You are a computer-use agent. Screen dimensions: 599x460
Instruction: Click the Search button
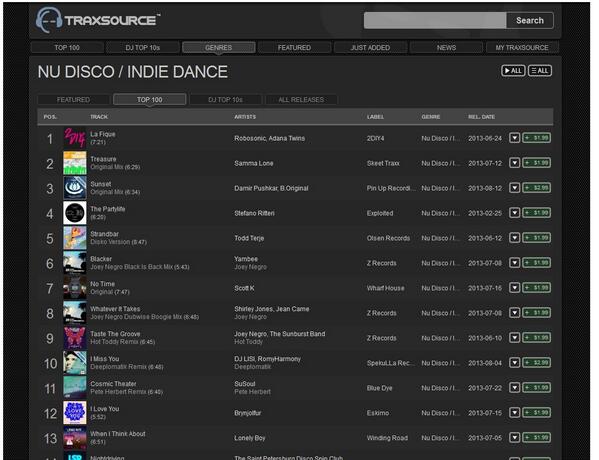tap(530, 20)
